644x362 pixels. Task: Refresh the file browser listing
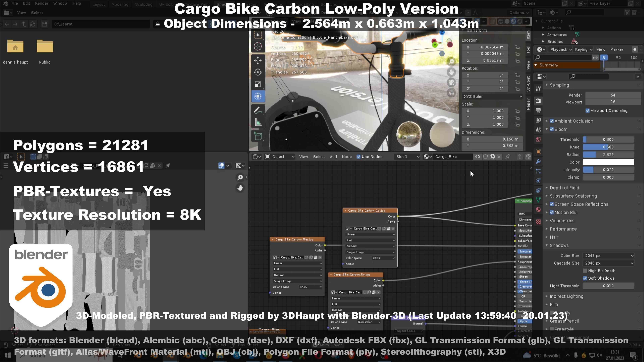(33, 24)
